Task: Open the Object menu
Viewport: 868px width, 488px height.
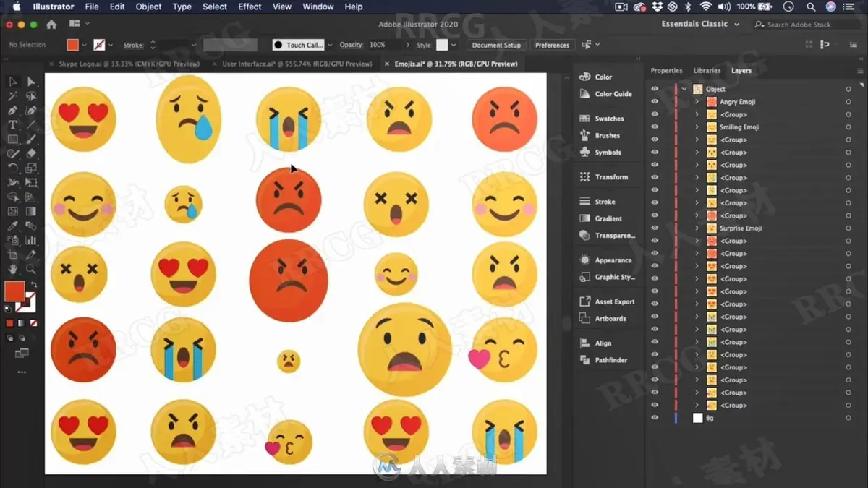Action: coord(148,7)
